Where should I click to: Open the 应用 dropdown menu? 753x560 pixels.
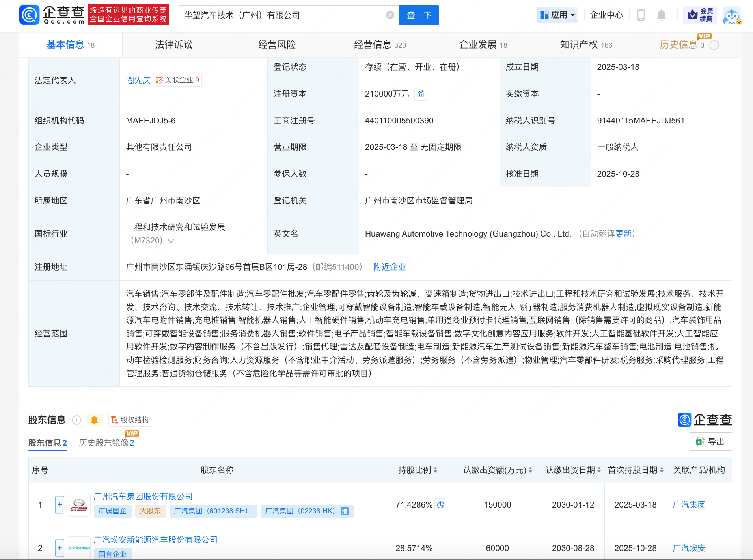pyautogui.click(x=557, y=15)
